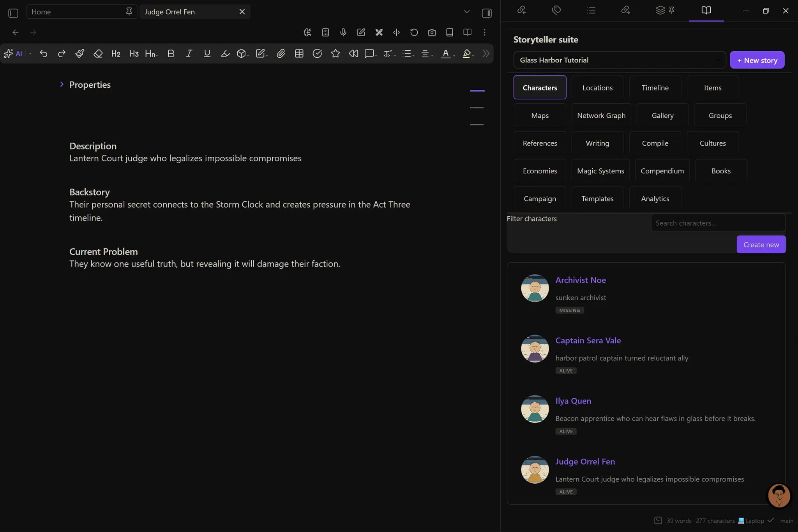
Task: Open the tags pane icon in the right sidebar
Action: (556, 10)
